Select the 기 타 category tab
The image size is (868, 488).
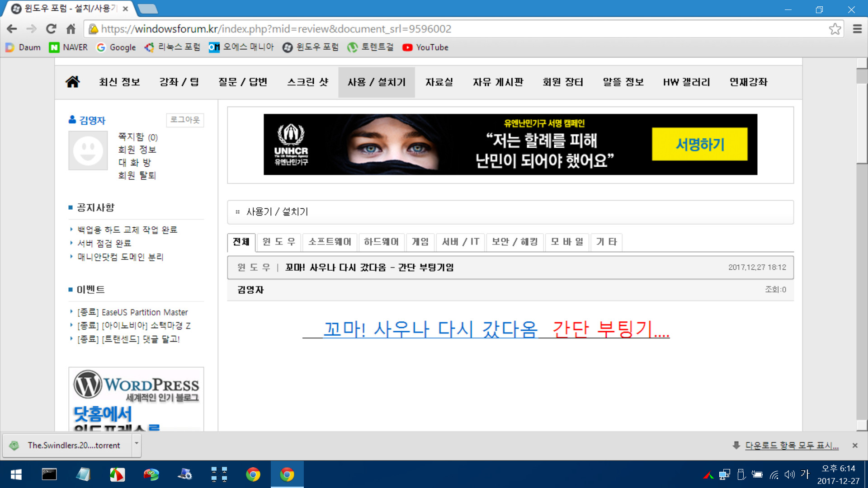point(606,242)
